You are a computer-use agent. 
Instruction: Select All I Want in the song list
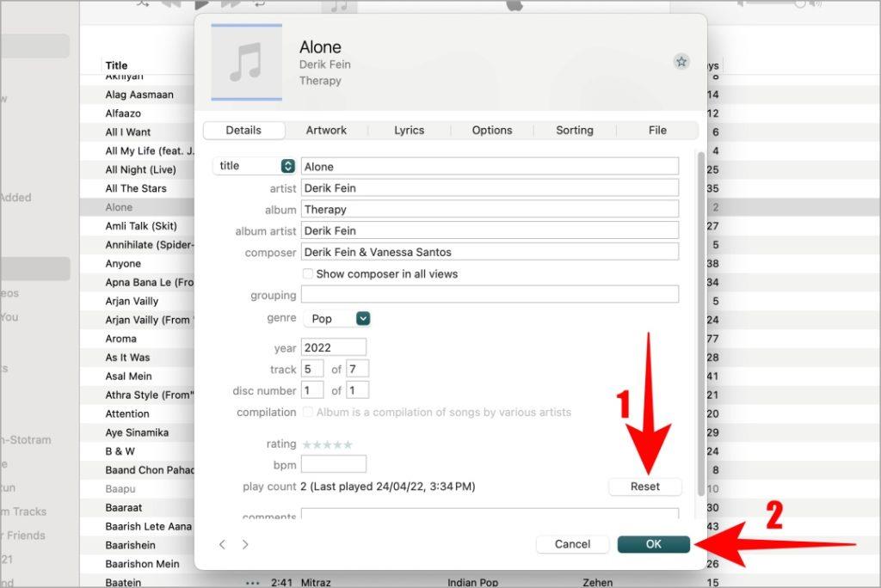[128, 132]
